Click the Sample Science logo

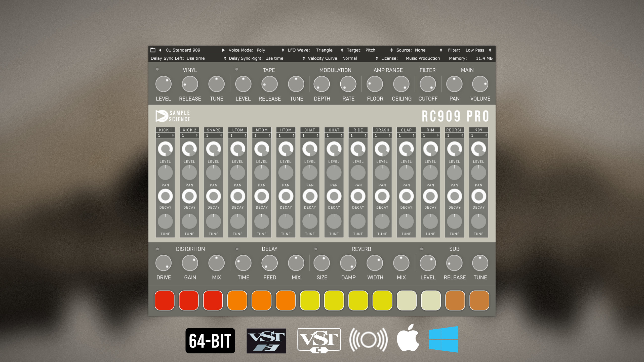tap(173, 116)
